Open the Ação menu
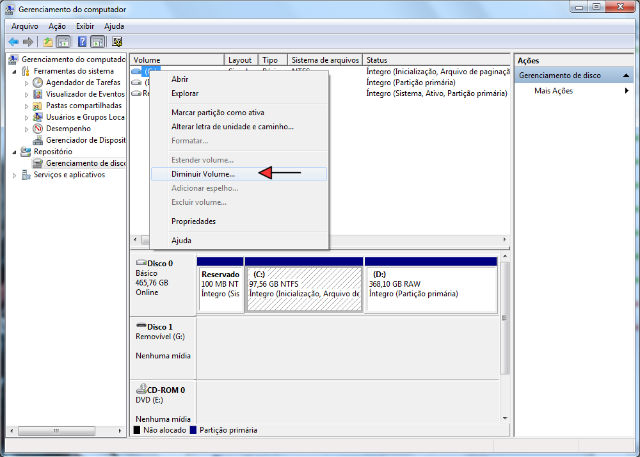This screenshot has width=640, height=457. click(x=57, y=26)
